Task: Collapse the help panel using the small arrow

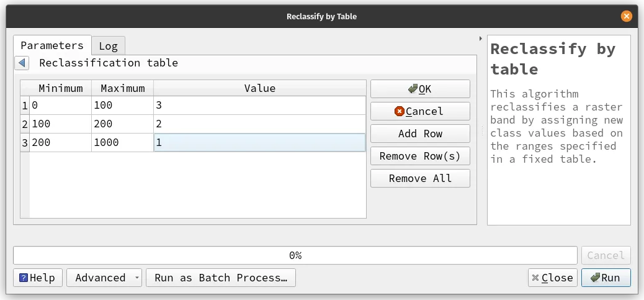Action: click(481, 39)
